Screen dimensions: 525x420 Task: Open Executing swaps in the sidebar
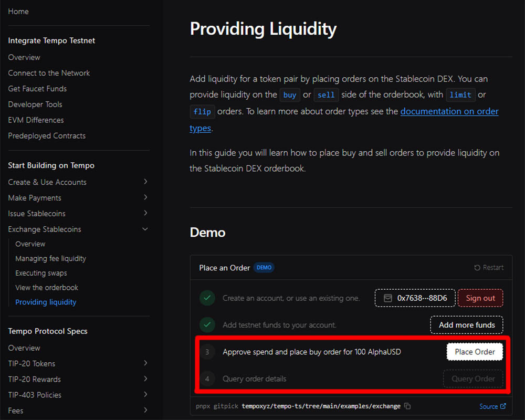pos(41,273)
